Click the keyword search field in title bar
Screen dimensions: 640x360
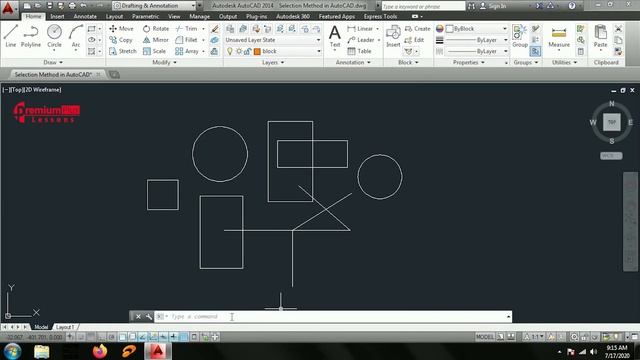coord(423,6)
